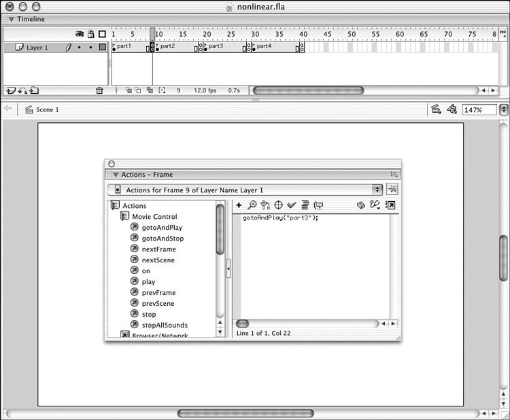Open the Actions for Frame 9 dropdown
This screenshot has height=420, width=510.
click(x=245, y=190)
